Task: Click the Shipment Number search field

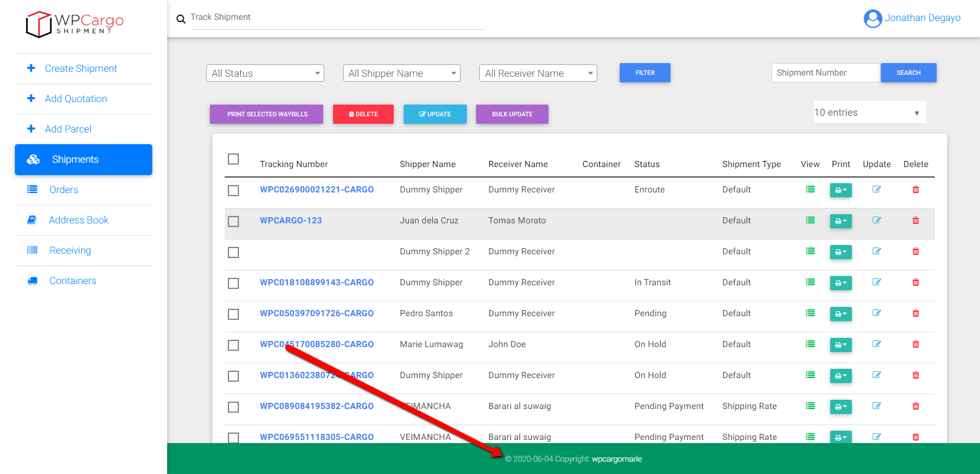Action: (825, 73)
